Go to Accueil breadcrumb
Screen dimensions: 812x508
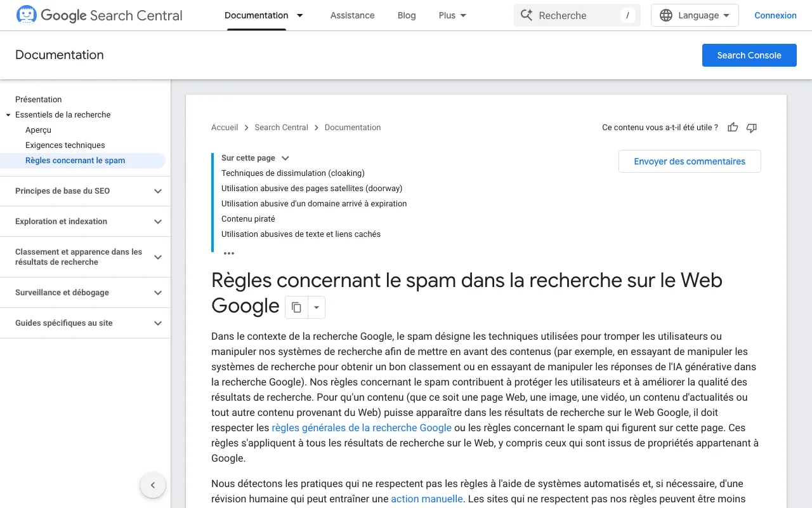coord(225,128)
